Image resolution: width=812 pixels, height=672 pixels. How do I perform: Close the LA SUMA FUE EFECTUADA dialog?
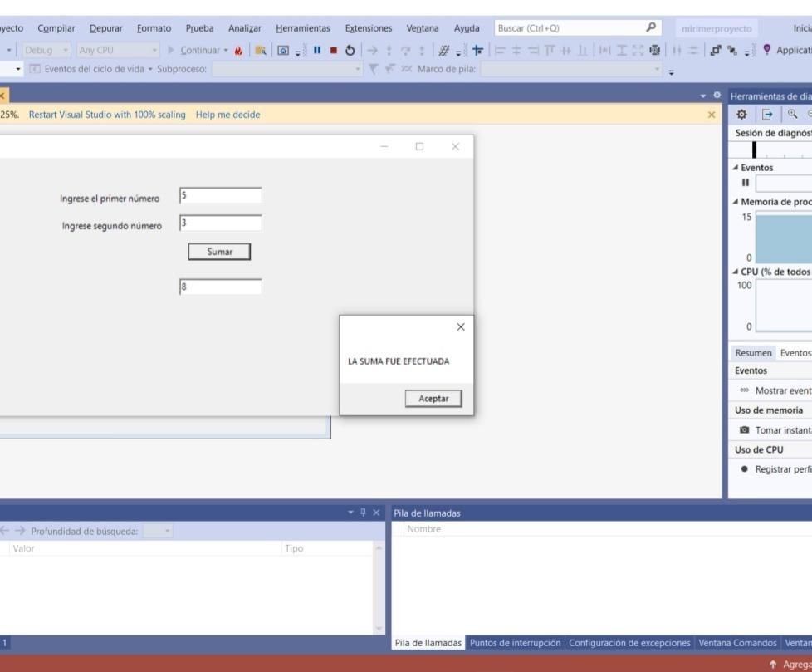(x=460, y=327)
